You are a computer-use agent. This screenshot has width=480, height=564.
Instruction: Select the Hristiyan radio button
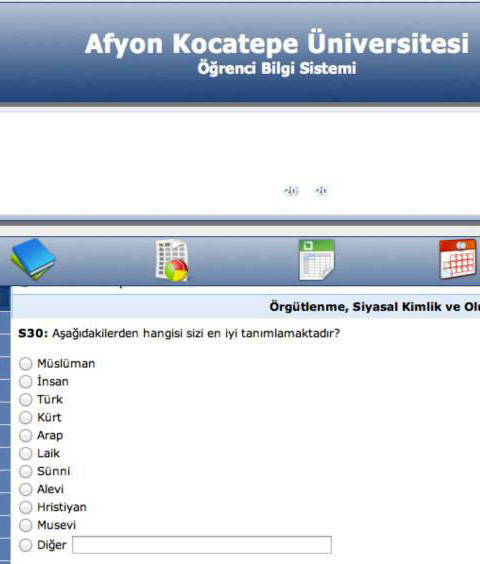pyautogui.click(x=26, y=507)
